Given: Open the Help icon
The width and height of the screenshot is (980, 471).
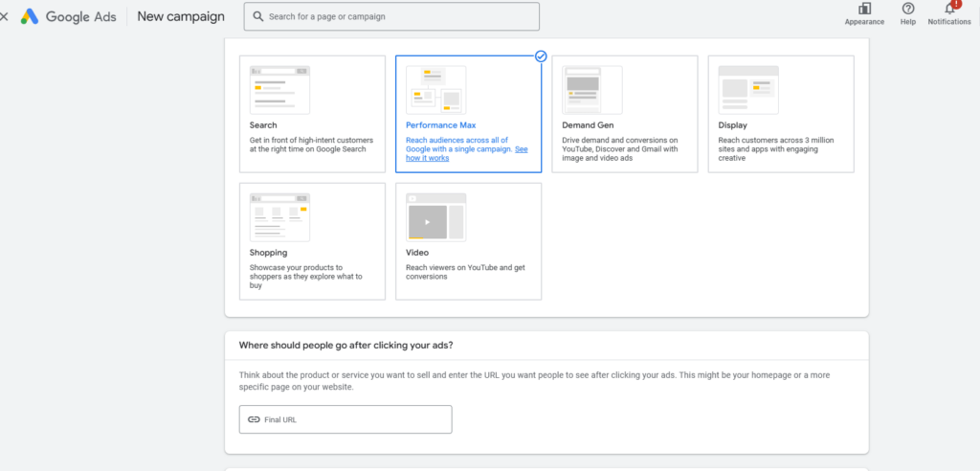Looking at the screenshot, I should pyautogui.click(x=908, y=10).
